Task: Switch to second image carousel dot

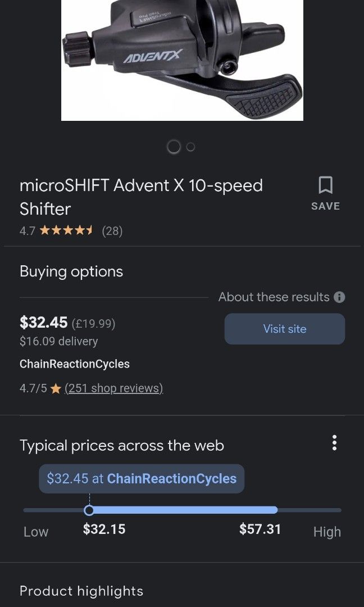Action: [x=190, y=147]
